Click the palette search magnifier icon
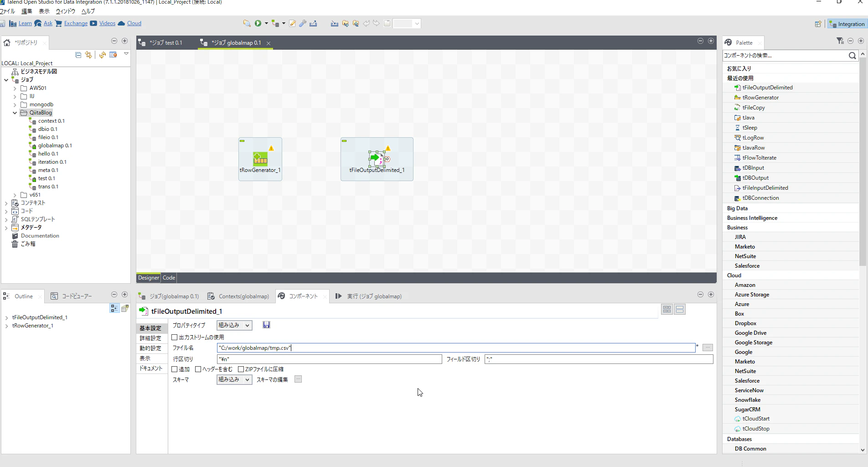This screenshot has height=467, width=868. pyautogui.click(x=852, y=56)
